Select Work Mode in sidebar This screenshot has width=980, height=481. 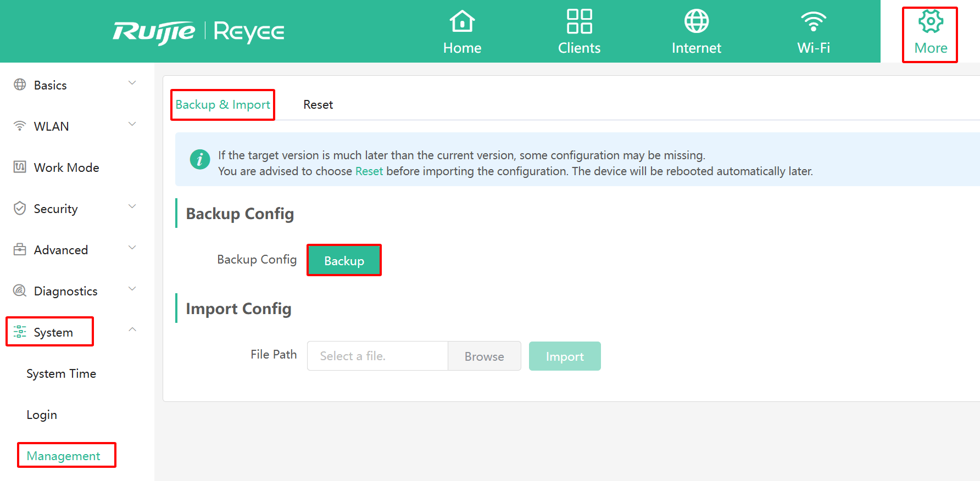[66, 167]
